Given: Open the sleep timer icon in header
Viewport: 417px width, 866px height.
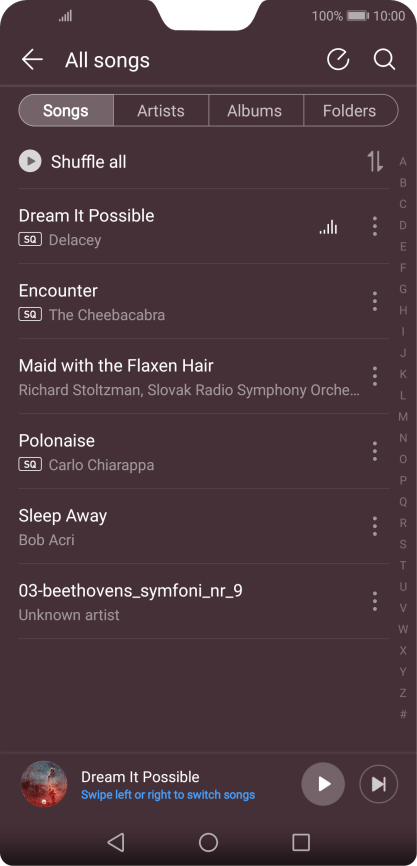Looking at the screenshot, I should click(x=338, y=60).
